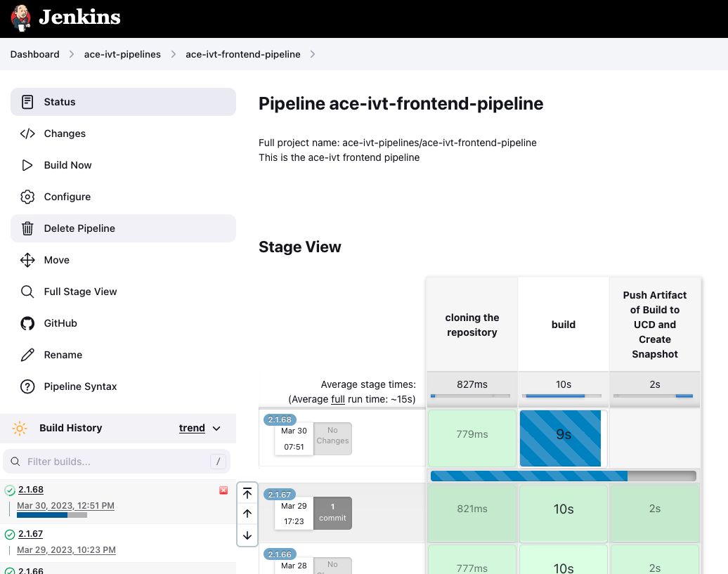Click the running build stage progress bar
The height and width of the screenshot is (574, 728).
563,476
